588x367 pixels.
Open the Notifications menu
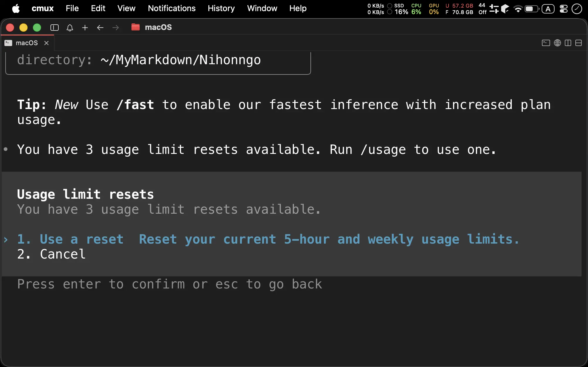pyautogui.click(x=172, y=9)
